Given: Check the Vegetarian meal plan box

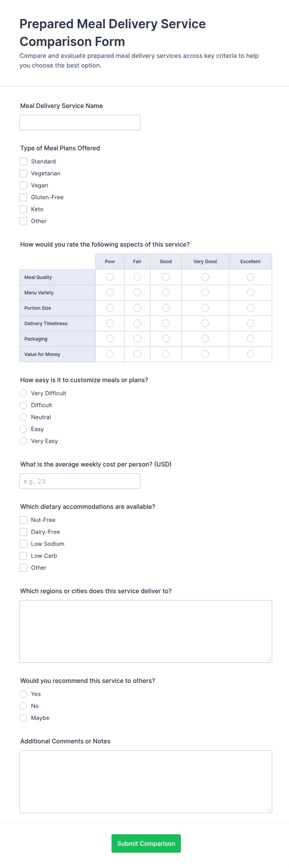Looking at the screenshot, I should coord(23,173).
